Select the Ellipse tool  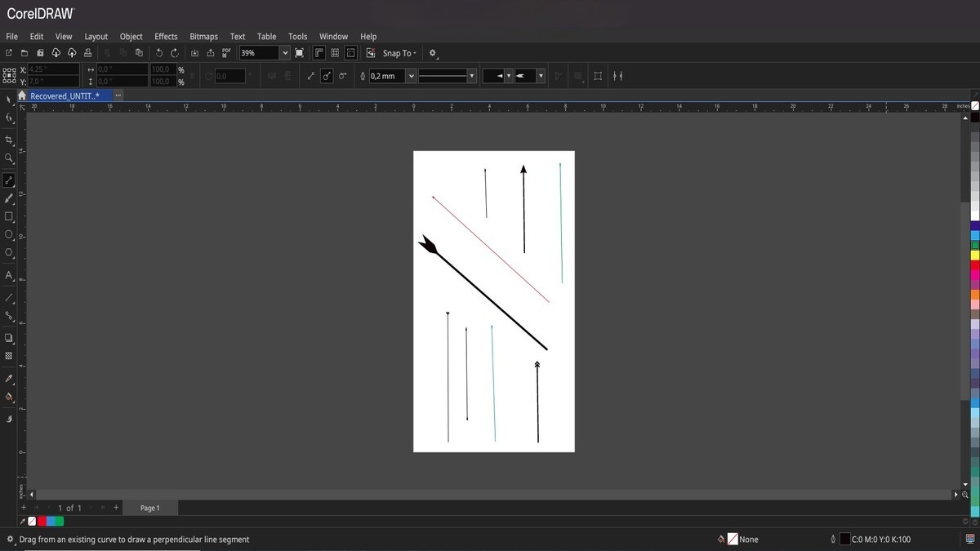[9, 234]
